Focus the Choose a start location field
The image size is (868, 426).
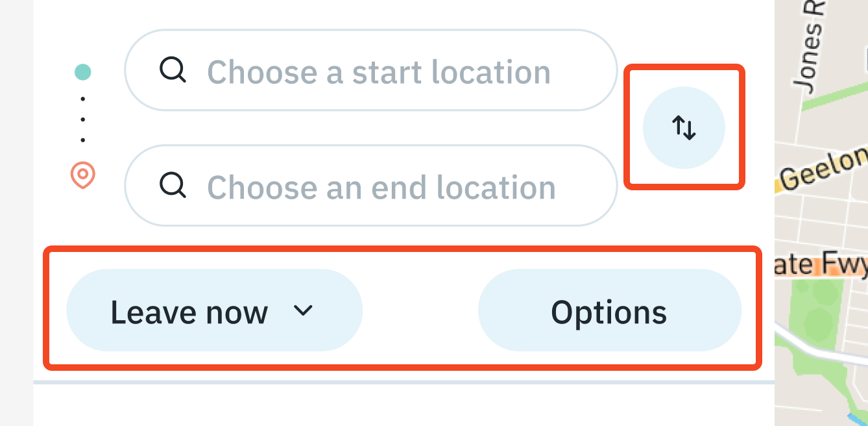coord(379,71)
